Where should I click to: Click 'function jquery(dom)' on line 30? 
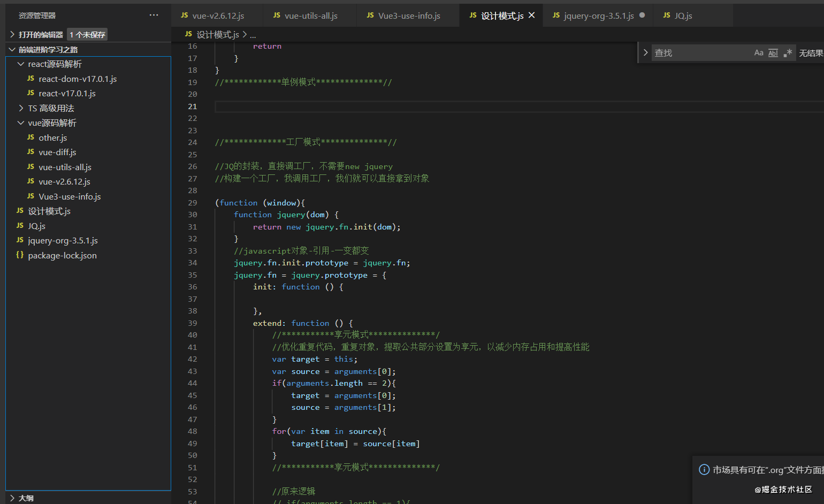pyautogui.click(x=281, y=215)
